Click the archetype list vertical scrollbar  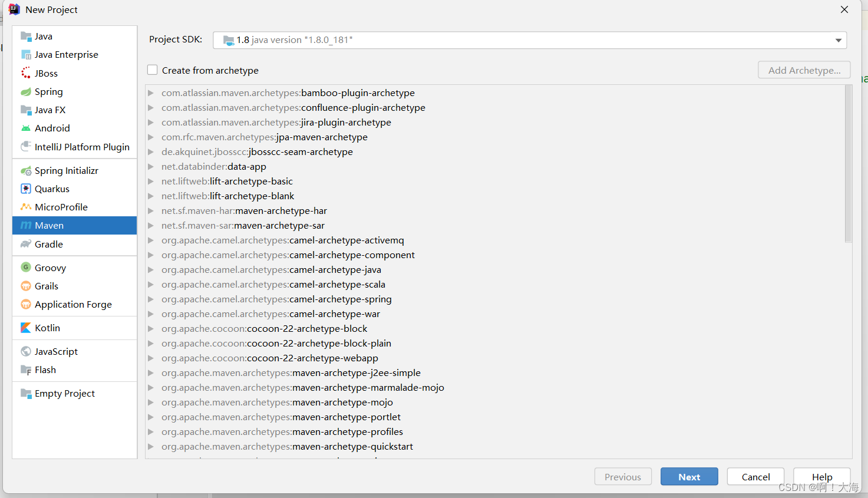[x=848, y=164]
